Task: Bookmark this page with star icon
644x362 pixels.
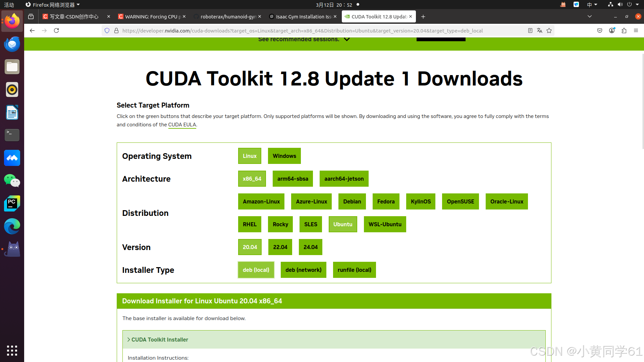Action: [549, 31]
